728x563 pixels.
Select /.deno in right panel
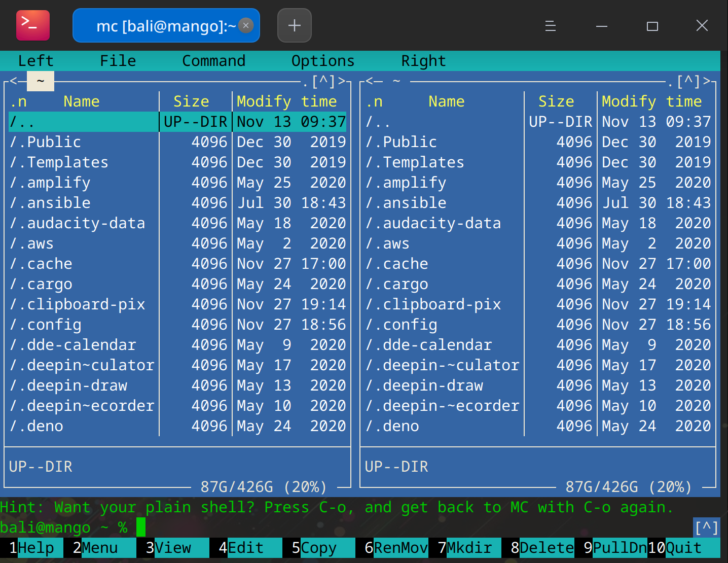tap(538, 426)
